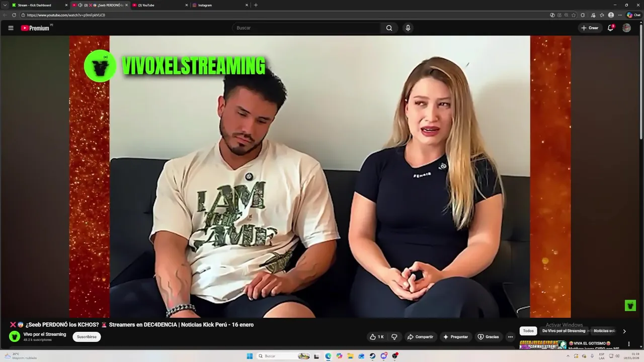The width and height of the screenshot is (644, 362).
Task: Click the channel watermark on video
Action: tap(630, 305)
